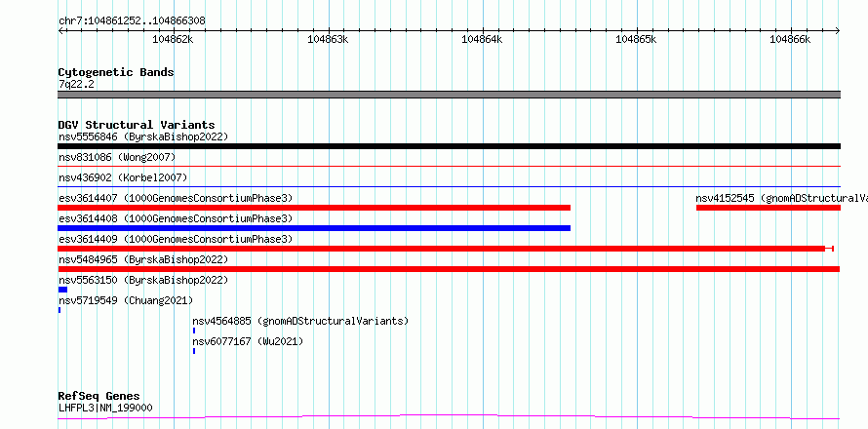Open variant label nsv5563150 (ByrskaBishop2022)

coord(143,280)
